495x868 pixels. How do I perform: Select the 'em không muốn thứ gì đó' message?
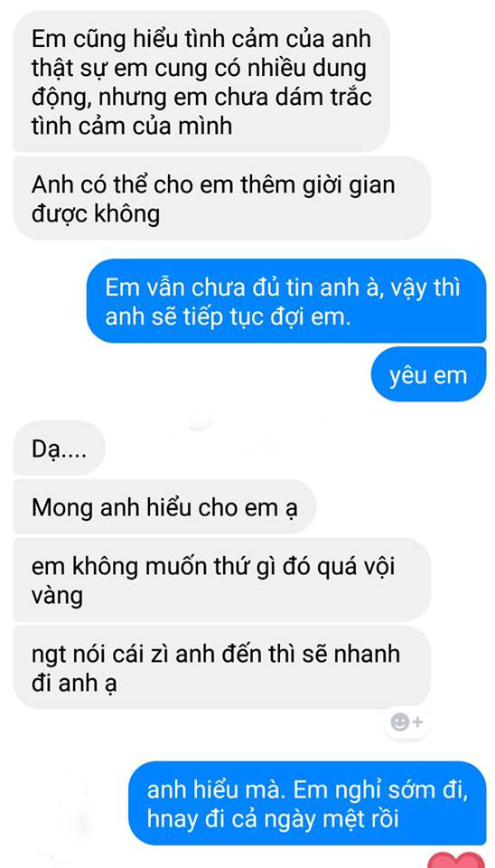(221, 579)
